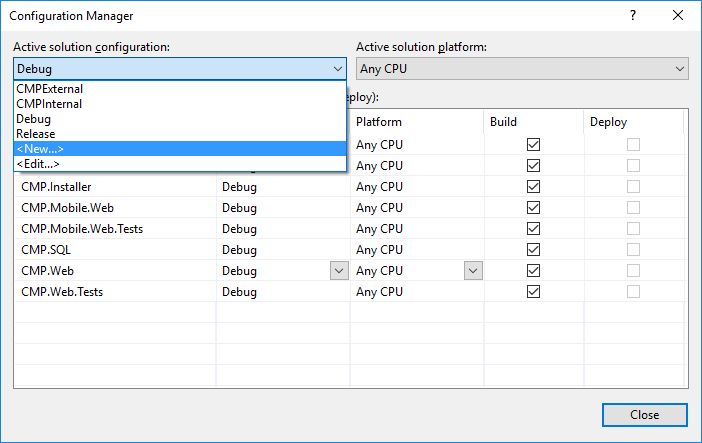
Task: Uncheck Build for CMP.Web.Tests
Action: click(x=533, y=292)
